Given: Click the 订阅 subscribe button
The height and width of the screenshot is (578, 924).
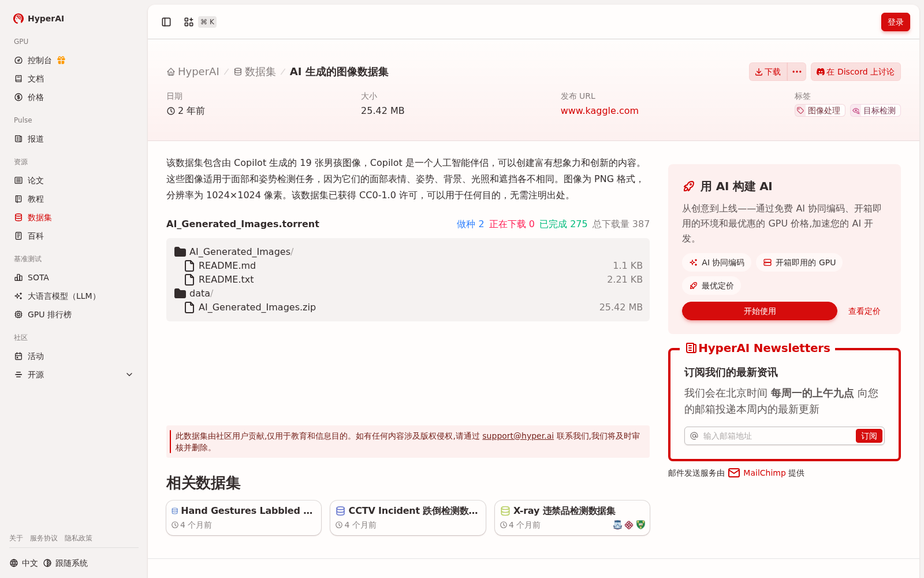Looking at the screenshot, I should (x=869, y=436).
